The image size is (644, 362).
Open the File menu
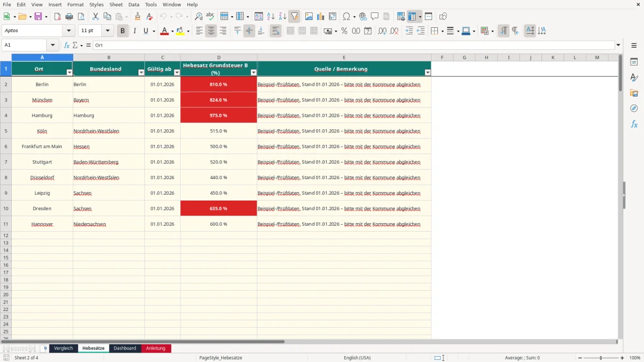coord(7,4)
